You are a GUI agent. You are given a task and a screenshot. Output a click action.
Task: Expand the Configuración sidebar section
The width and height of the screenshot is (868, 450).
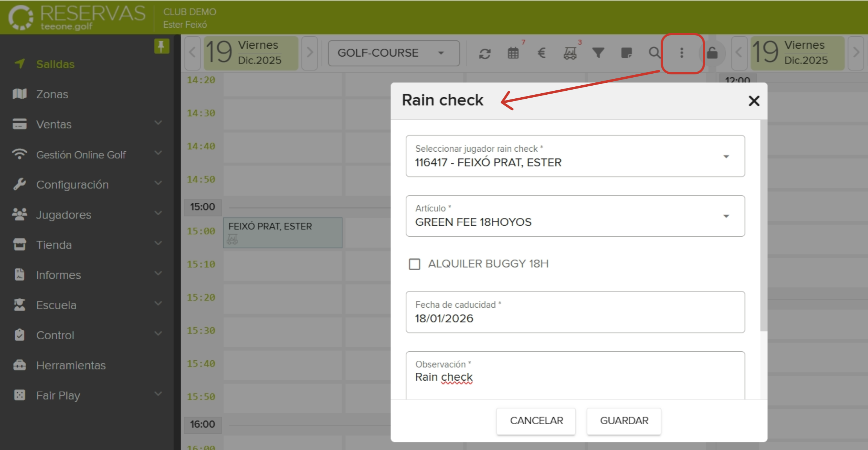(72, 184)
